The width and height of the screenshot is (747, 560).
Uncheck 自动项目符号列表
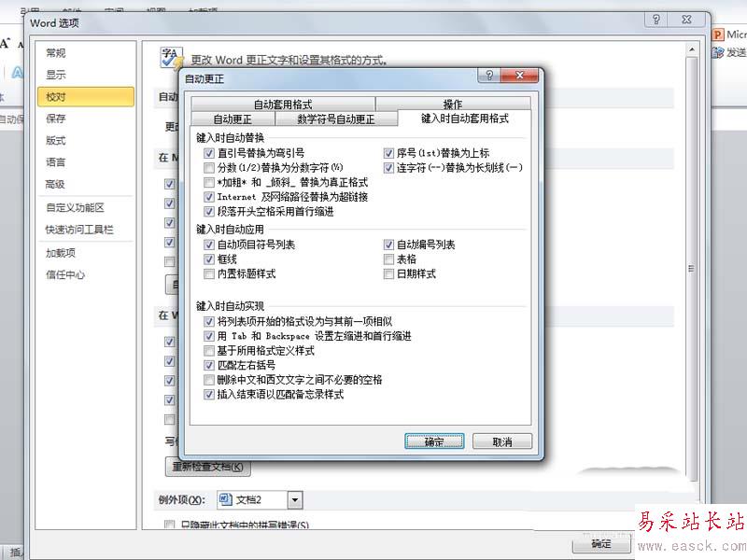tap(208, 245)
